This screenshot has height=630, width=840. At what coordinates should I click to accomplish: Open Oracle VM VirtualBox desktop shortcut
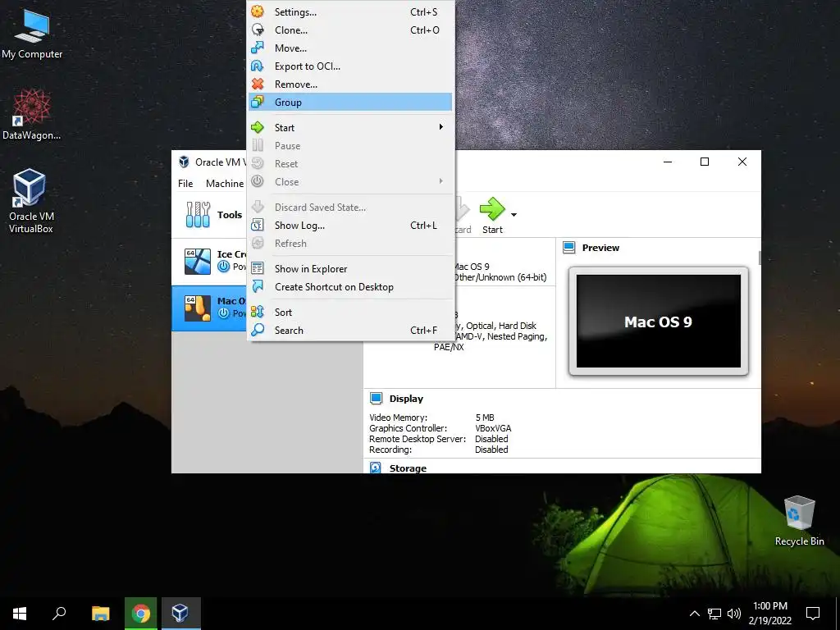click(x=30, y=201)
